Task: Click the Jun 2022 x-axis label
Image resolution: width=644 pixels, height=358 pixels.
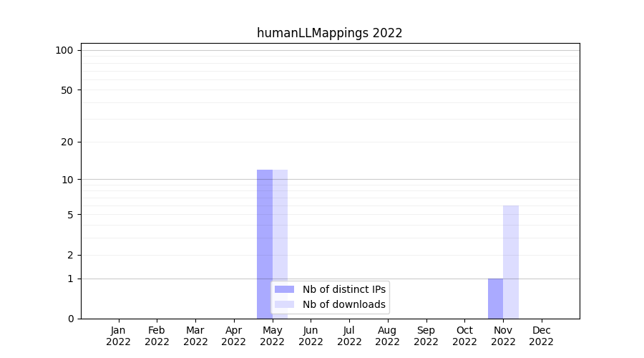Action: point(311,336)
